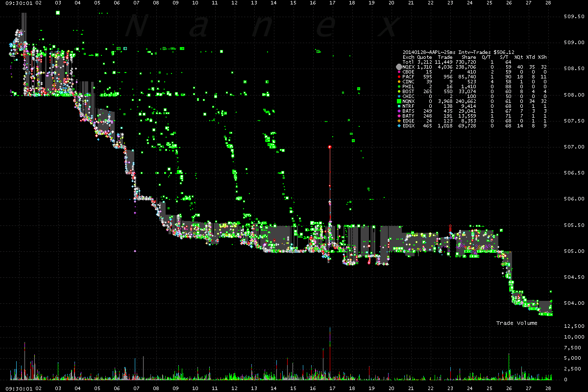Image resolution: width=588 pixels, height=392 pixels.
Task: Click the red trade marker at the 507.00 spike peak
Action: (330, 147)
